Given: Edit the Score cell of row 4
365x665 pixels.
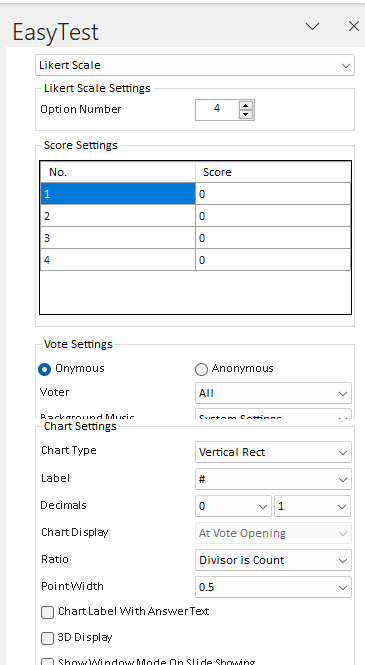Looking at the screenshot, I should tap(273, 260).
